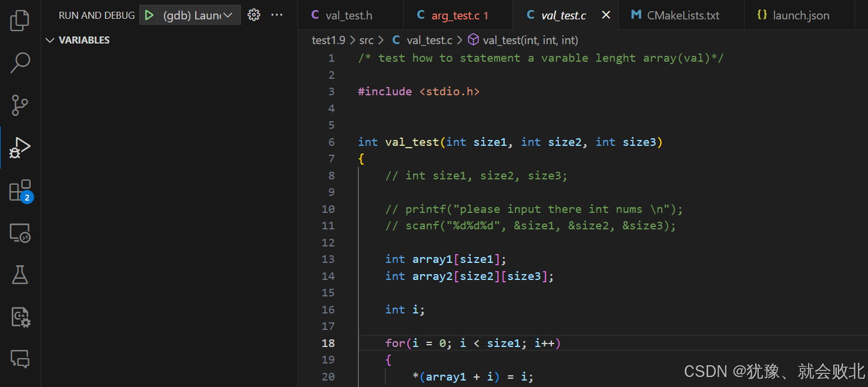
Task: Open the Extensions view with badge 2
Action: point(20,191)
